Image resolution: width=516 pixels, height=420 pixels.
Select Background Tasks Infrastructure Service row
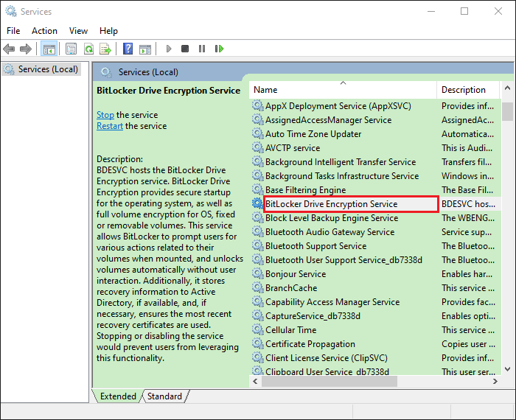pos(375,176)
